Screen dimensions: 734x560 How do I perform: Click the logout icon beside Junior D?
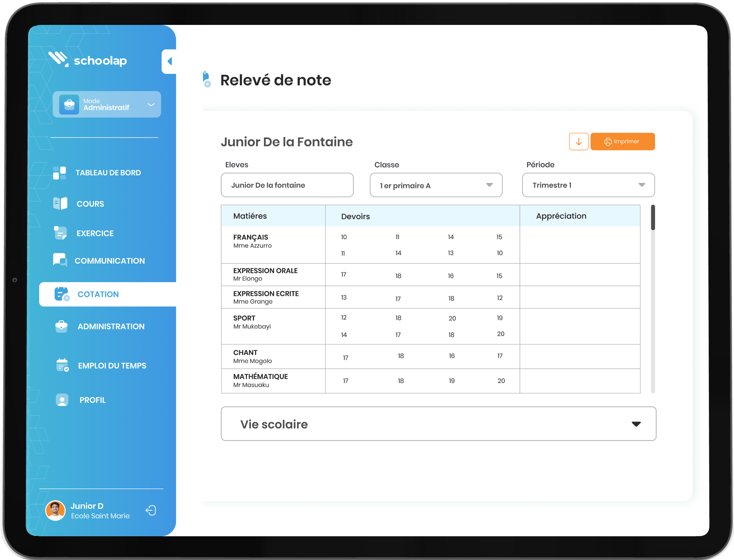tap(151, 510)
